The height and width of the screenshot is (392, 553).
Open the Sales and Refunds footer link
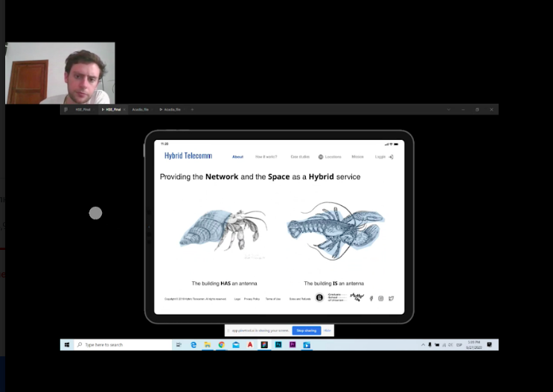click(x=300, y=299)
